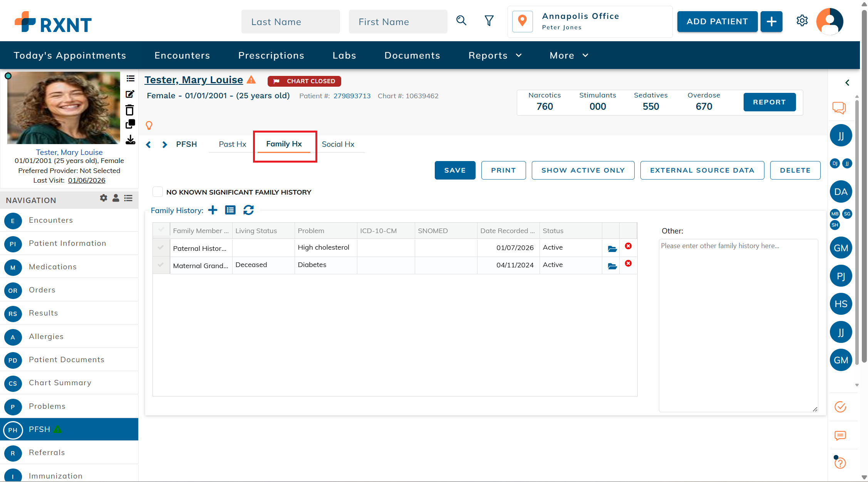Open the Past Hx tab

(232, 144)
